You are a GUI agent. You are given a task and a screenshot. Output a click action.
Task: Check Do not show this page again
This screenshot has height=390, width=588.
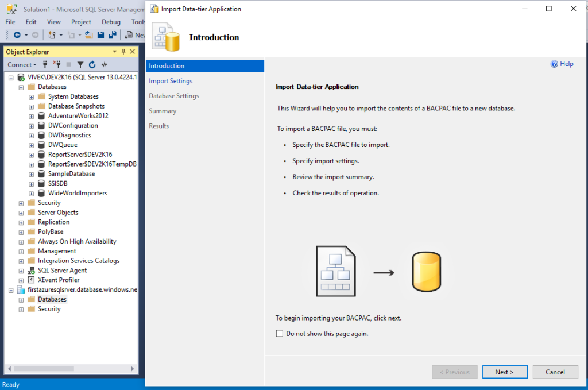tap(280, 333)
